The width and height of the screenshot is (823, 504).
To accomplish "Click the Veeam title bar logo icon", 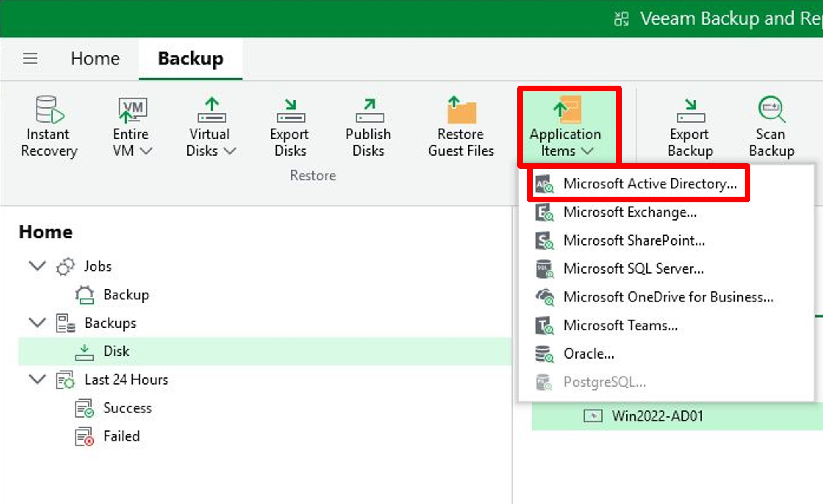I will (621, 18).
